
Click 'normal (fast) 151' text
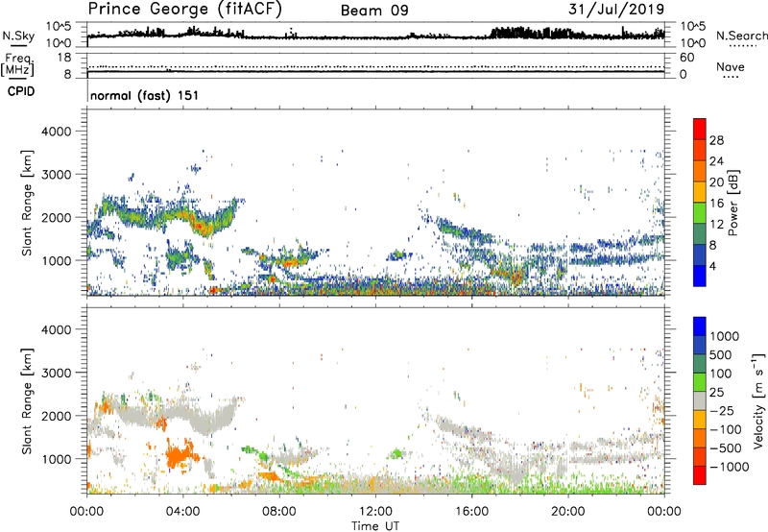tap(145, 95)
